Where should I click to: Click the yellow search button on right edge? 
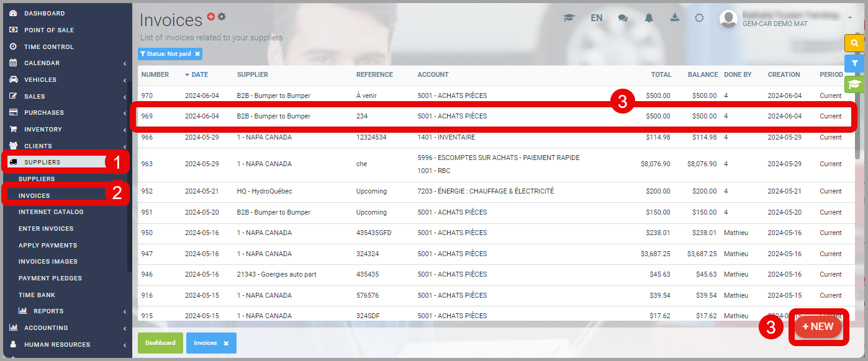854,43
